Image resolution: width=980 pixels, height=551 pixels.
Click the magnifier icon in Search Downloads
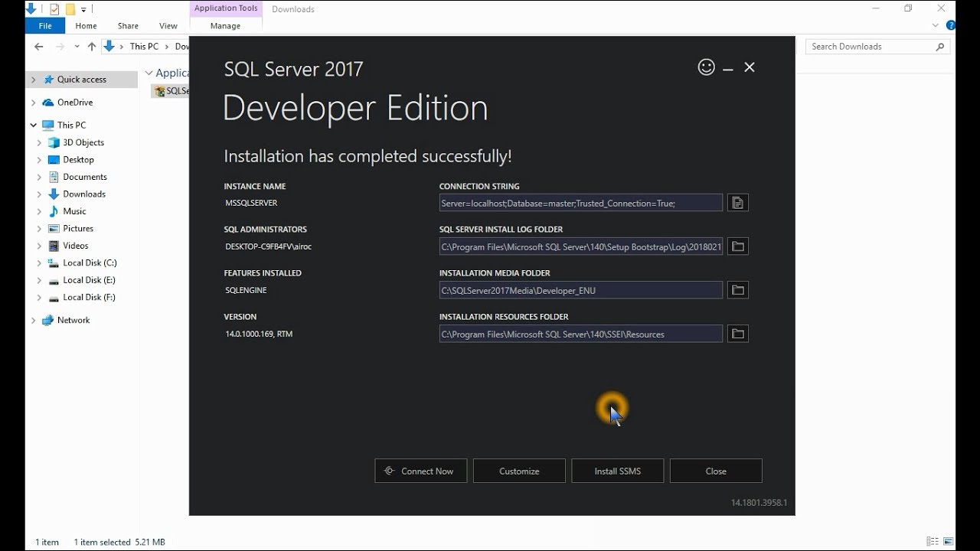tap(940, 47)
